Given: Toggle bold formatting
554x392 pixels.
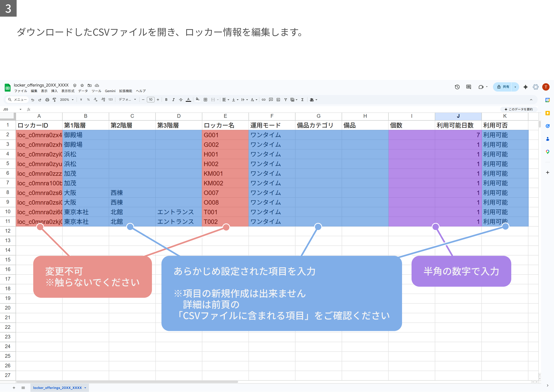Looking at the screenshot, I should 166,100.
